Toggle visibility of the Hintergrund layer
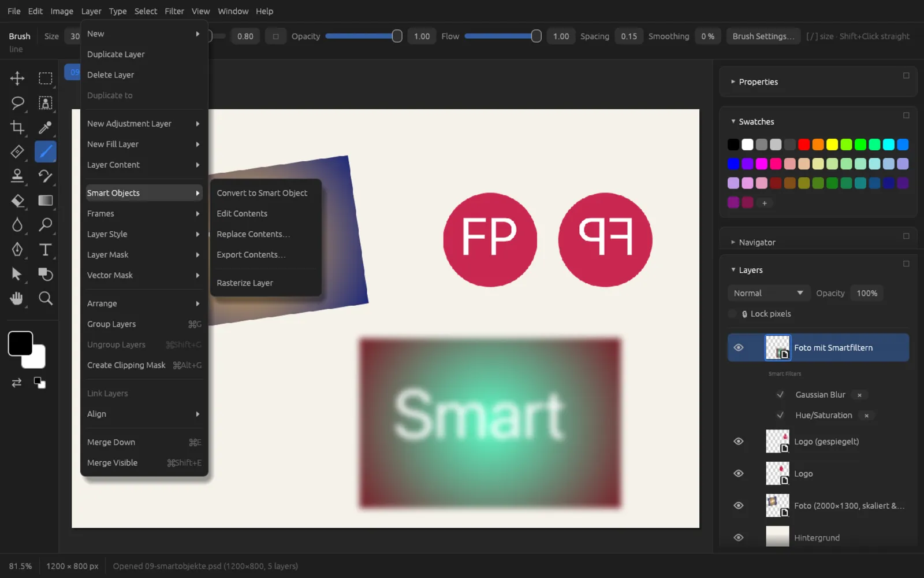The width and height of the screenshot is (924, 578). pyautogui.click(x=738, y=538)
